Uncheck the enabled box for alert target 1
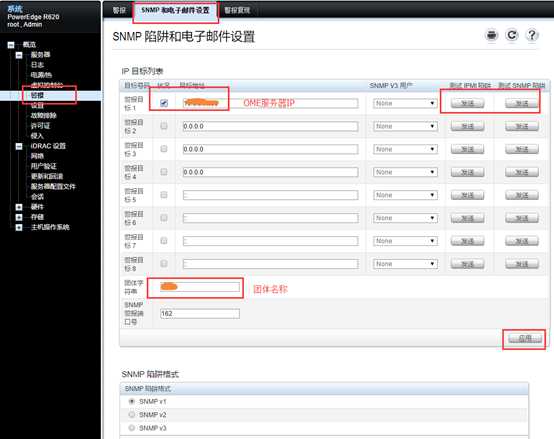 pos(164,103)
